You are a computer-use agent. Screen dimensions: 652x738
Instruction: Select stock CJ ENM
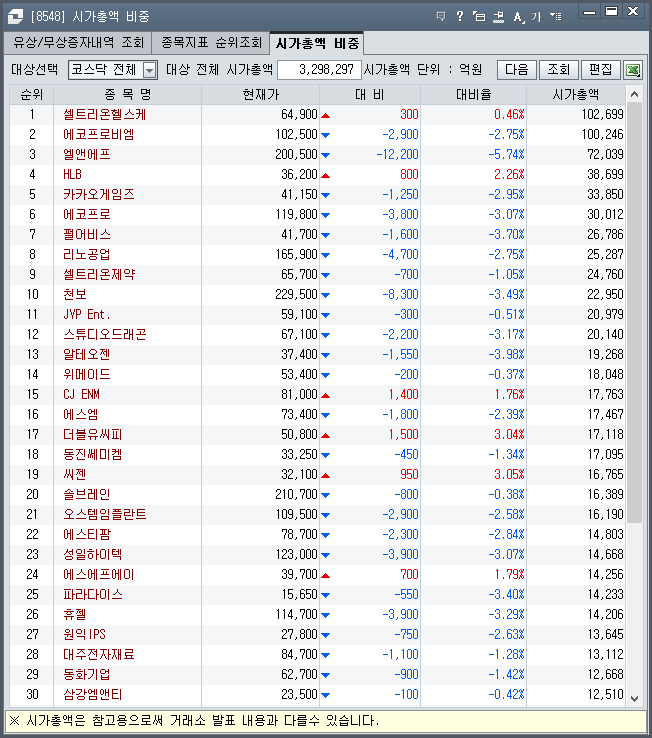tap(81, 394)
